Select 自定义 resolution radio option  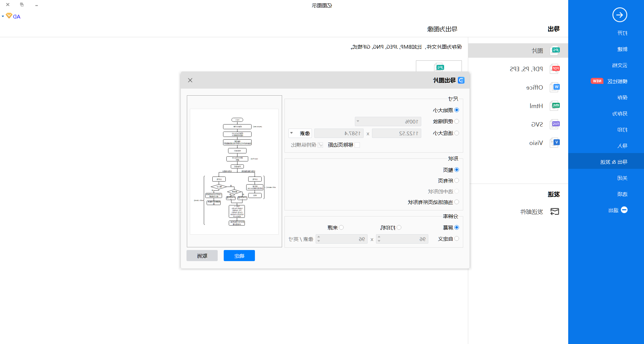[457, 239]
